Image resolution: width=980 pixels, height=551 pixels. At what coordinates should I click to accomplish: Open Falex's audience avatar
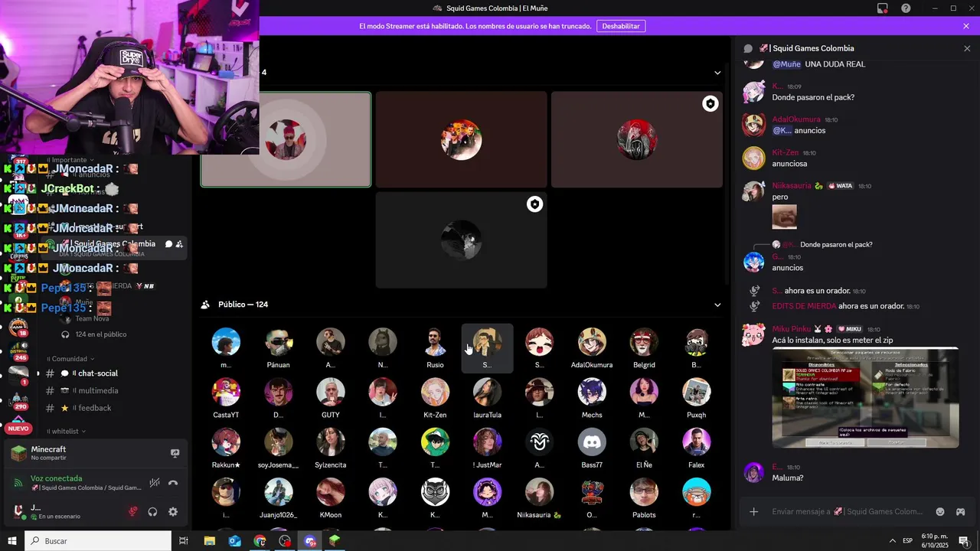pos(696,442)
